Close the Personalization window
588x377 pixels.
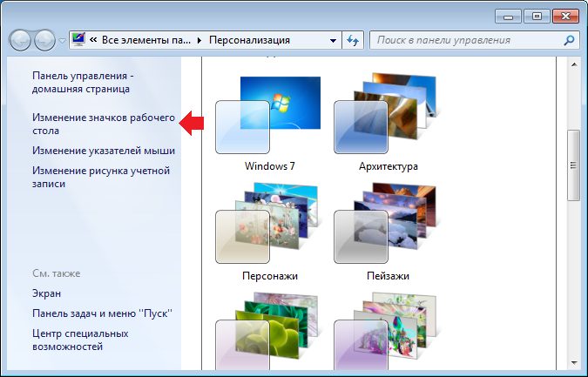(x=565, y=17)
